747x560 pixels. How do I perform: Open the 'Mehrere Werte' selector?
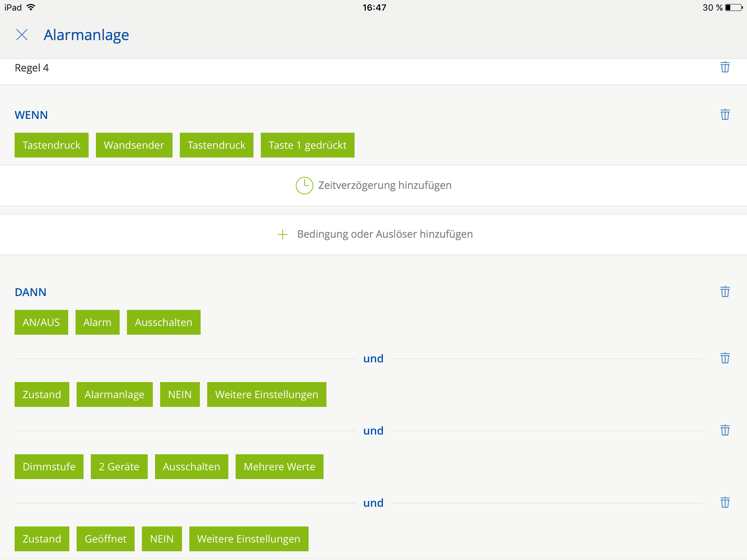click(x=279, y=467)
